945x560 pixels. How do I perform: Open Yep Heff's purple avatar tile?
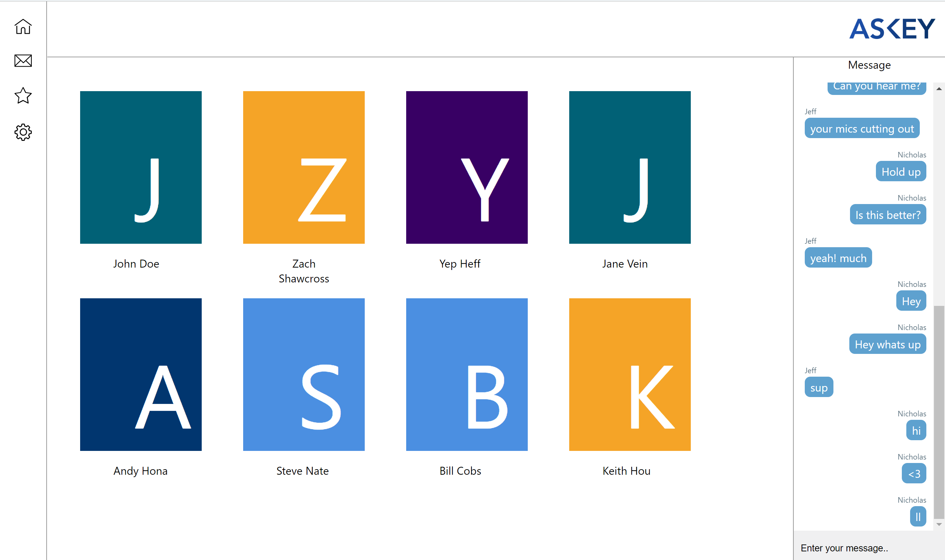(467, 167)
